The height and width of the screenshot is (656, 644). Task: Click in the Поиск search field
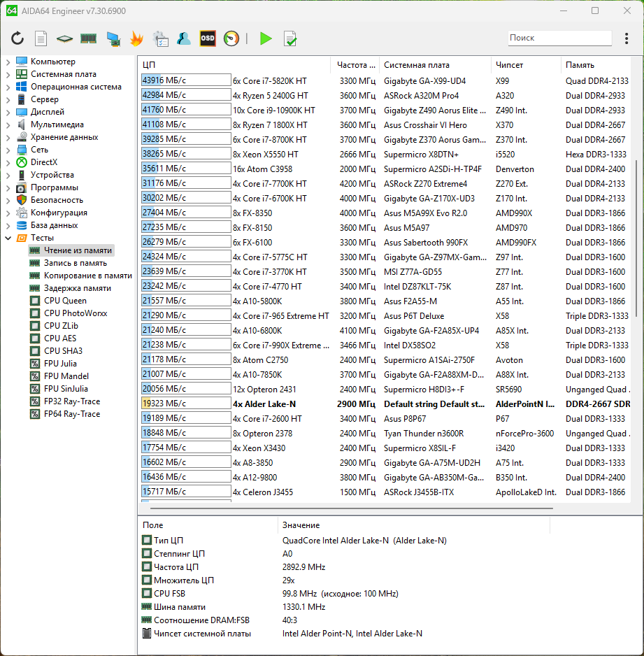click(558, 38)
